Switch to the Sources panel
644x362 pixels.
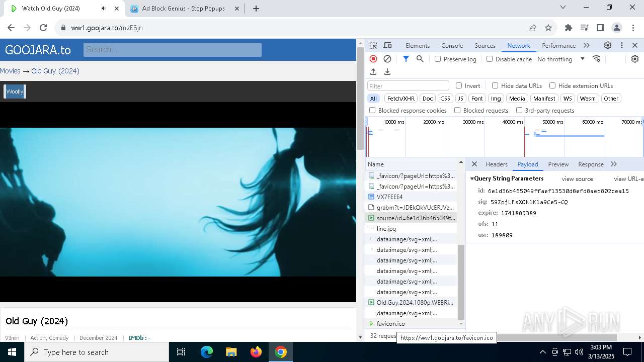[485, 45]
